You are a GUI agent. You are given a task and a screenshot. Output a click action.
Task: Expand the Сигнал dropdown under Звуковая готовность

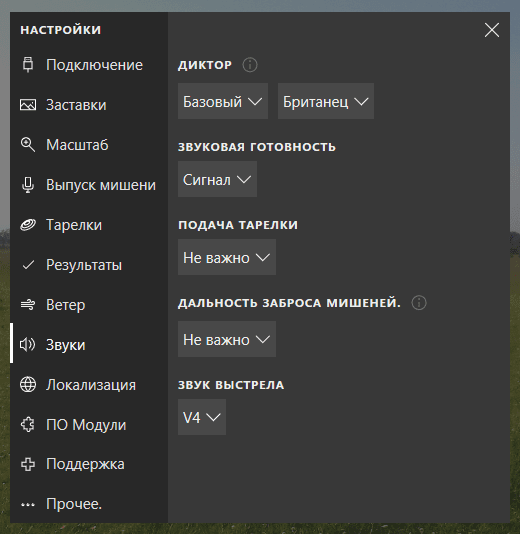(217, 179)
